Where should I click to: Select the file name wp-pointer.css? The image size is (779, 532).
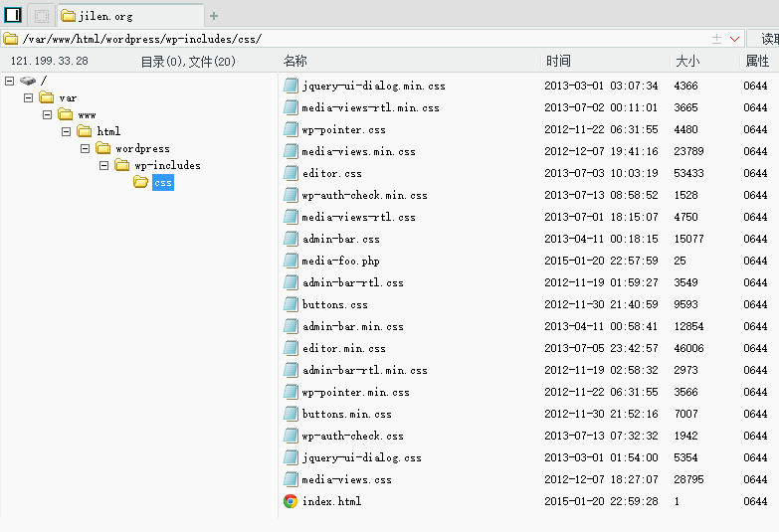coord(344,129)
